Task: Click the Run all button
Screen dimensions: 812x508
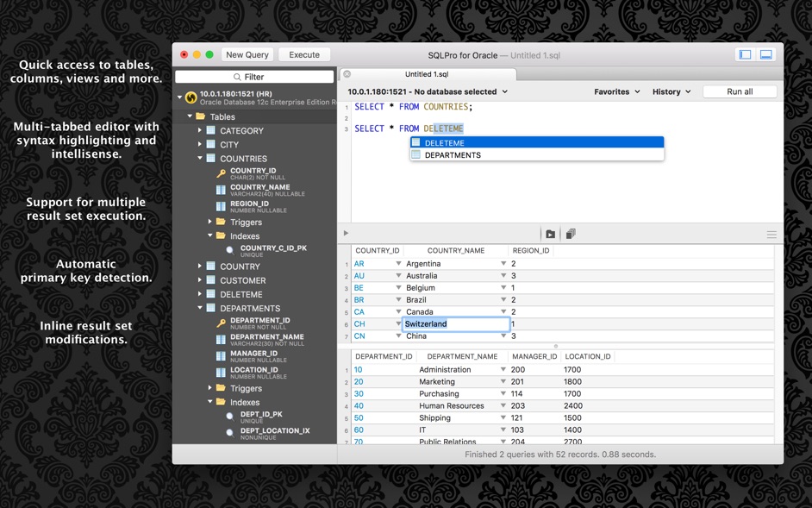Action: click(x=740, y=91)
